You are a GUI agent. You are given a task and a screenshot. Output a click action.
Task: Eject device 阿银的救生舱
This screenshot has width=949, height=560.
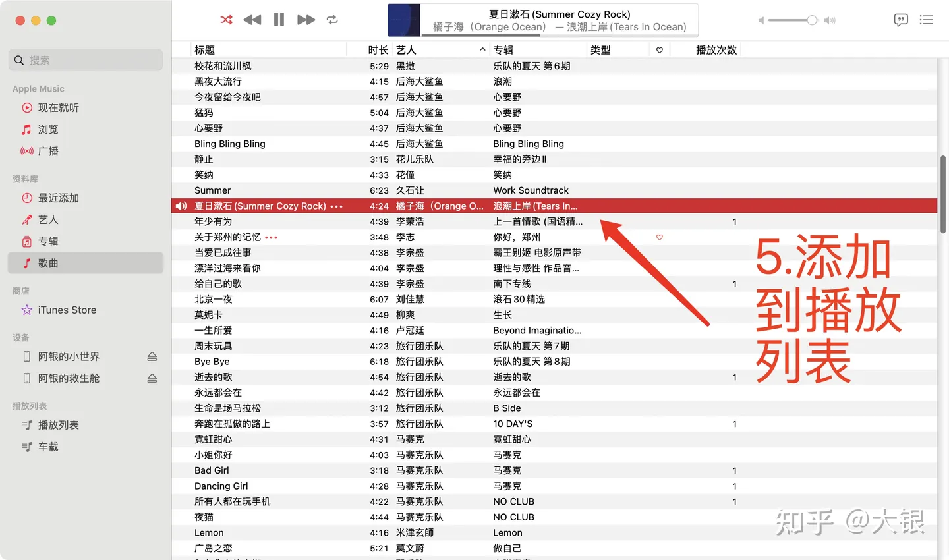pyautogui.click(x=152, y=378)
